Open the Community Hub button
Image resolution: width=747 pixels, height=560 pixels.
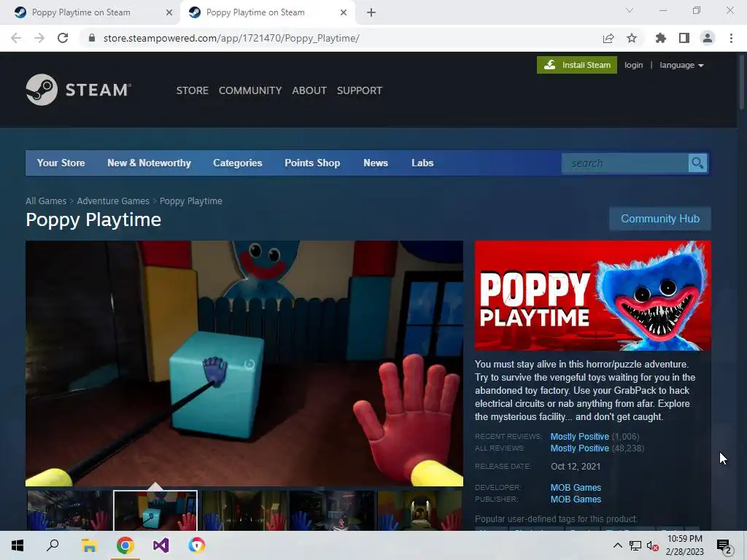(660, 219)
